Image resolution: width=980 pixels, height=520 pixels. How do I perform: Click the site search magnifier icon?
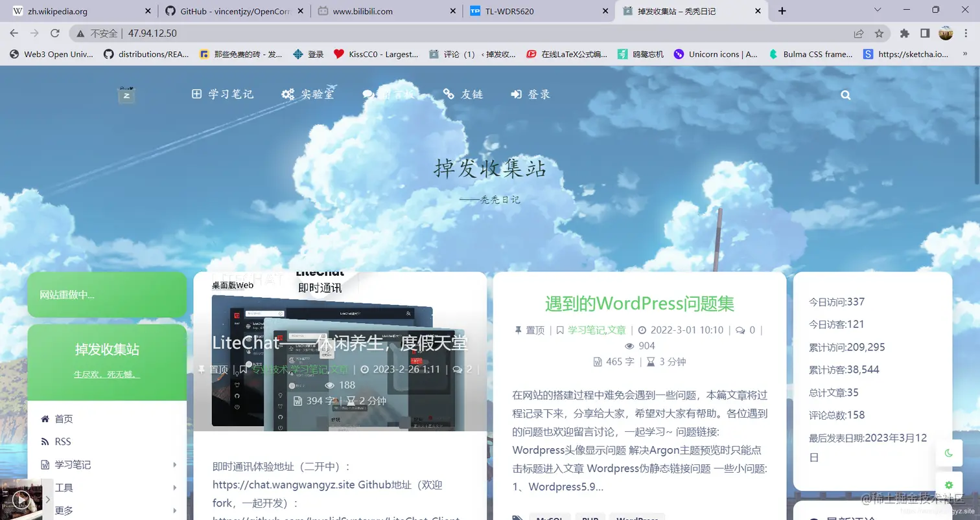tap(845, 95)
